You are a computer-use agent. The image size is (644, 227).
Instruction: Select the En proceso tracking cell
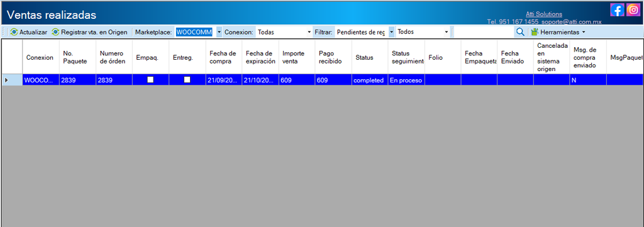pyautogui.click(x=407, y=80)
